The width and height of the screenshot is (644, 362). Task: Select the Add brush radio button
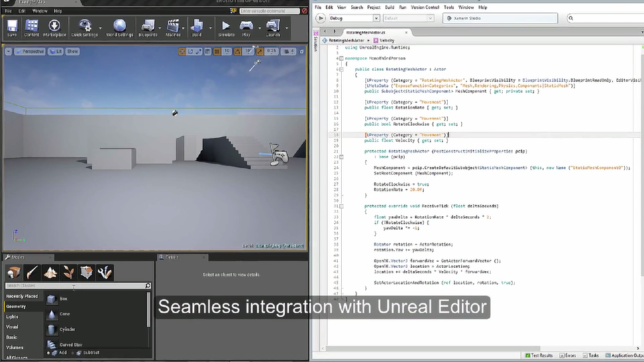pyautogui.click(x=48, y=353)
